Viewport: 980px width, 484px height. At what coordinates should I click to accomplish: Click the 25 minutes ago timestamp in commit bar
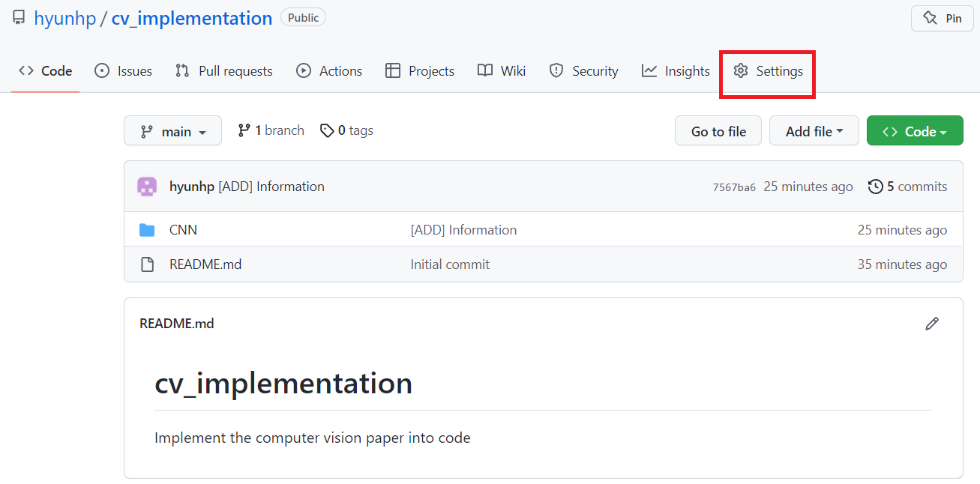(808, 187)
